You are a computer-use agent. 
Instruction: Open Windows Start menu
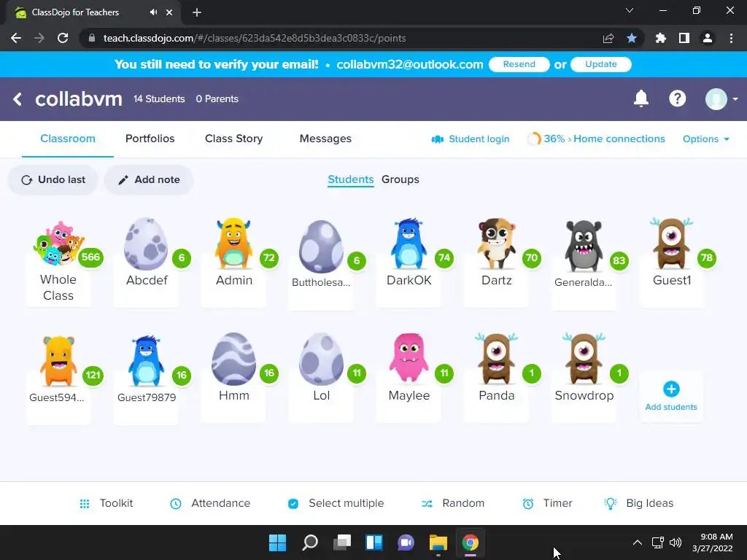(277, 542)
